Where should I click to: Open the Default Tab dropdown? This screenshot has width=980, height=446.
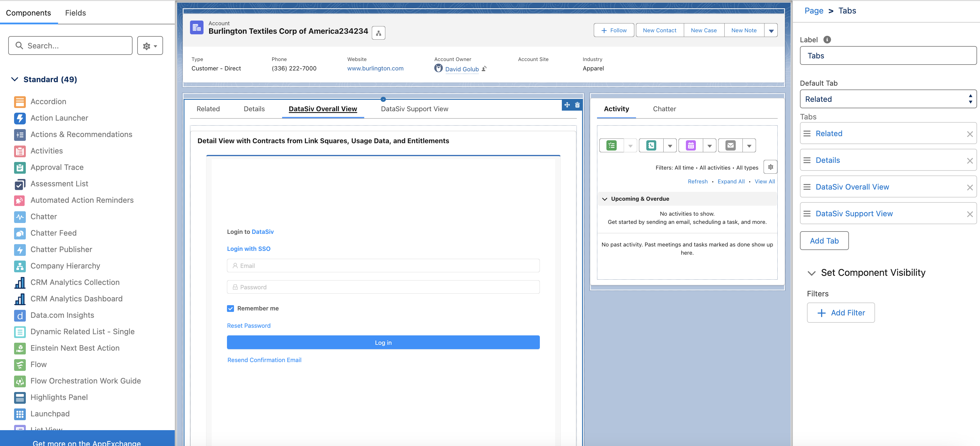[x=888, y=99]
